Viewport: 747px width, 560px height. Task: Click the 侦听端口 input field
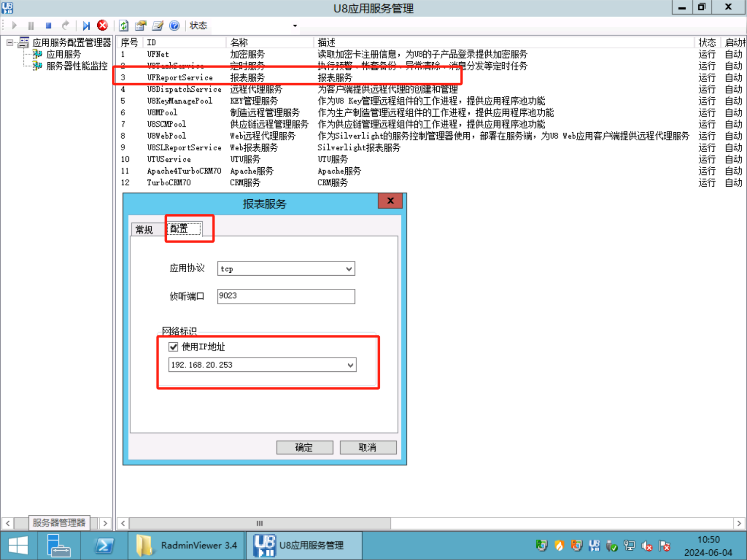click(285, 296)
